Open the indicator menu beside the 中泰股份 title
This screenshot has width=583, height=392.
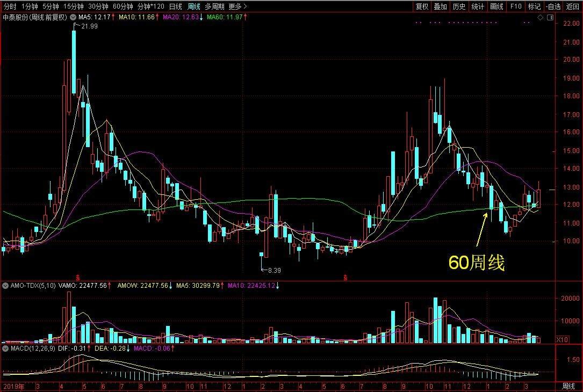(73, 17)
